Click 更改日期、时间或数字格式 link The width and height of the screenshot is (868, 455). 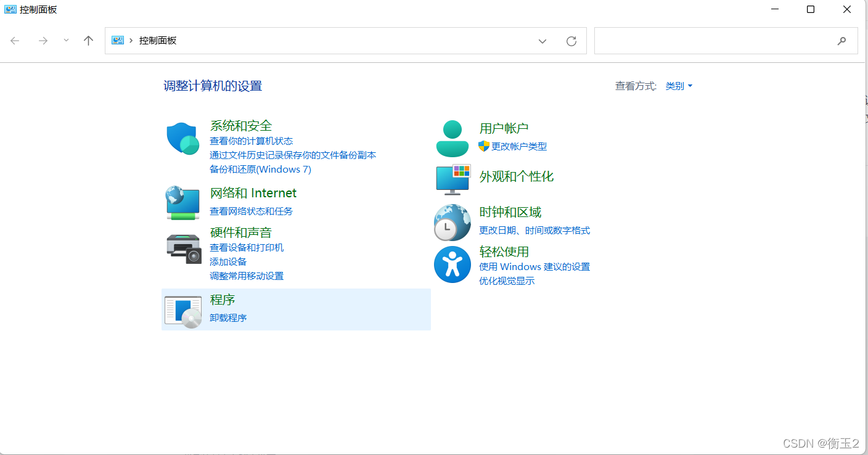(x=534, y=231)
